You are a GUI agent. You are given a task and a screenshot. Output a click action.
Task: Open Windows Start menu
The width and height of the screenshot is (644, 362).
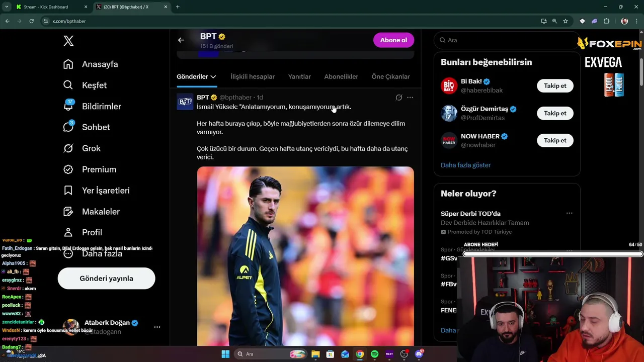click(x=225, y=354)
